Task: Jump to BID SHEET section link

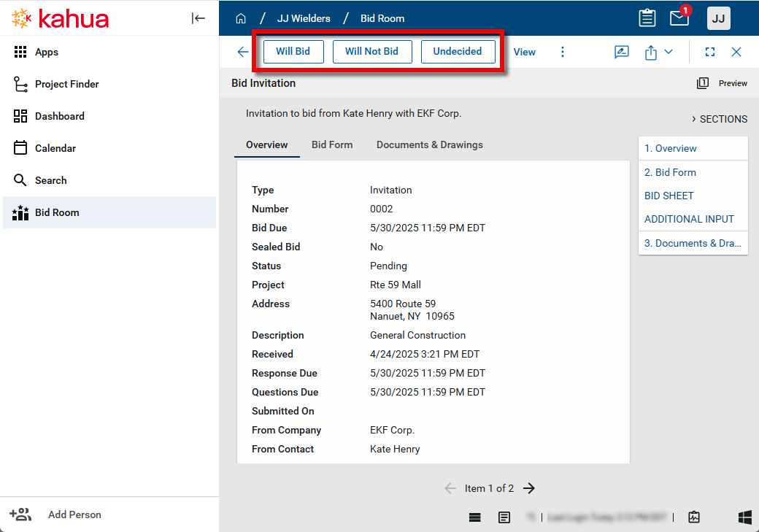Action: (669, 196)
